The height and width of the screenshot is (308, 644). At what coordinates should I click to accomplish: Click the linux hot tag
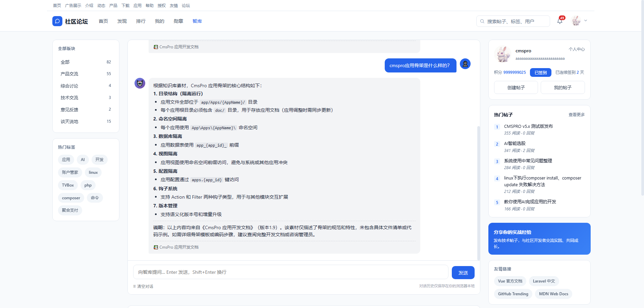pyautogui.click(x=93, y=172)
